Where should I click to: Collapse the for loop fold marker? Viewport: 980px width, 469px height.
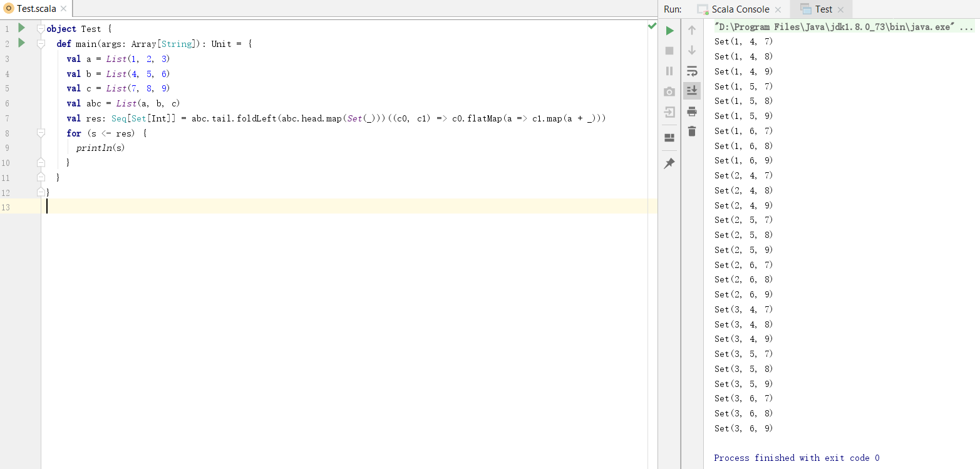pos(41,133)
